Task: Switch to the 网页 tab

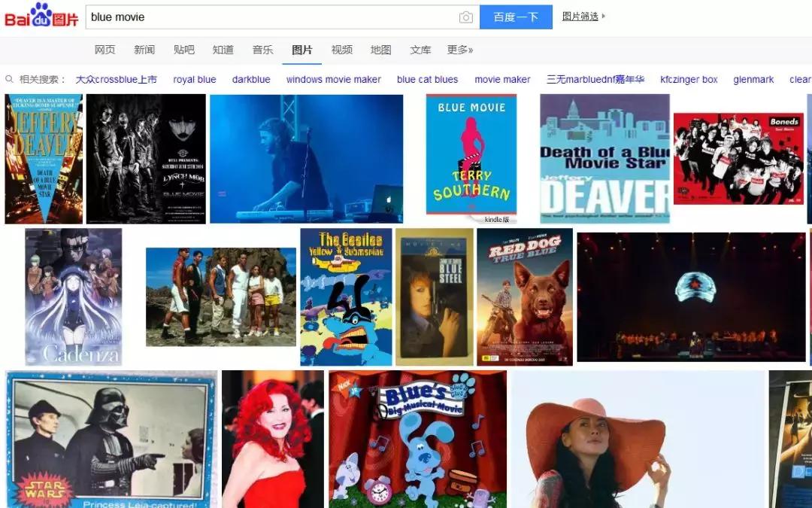Action: 105,50
